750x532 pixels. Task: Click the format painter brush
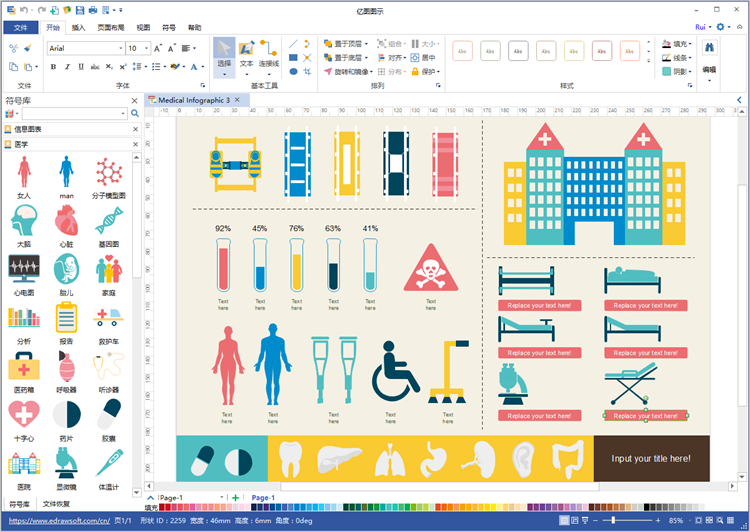click(27, 48)
